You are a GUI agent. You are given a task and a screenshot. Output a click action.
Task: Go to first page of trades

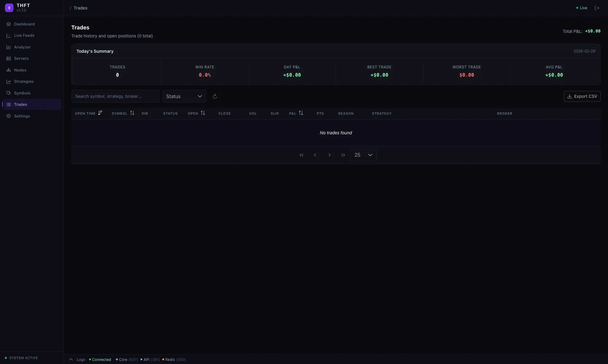point(301,155)
